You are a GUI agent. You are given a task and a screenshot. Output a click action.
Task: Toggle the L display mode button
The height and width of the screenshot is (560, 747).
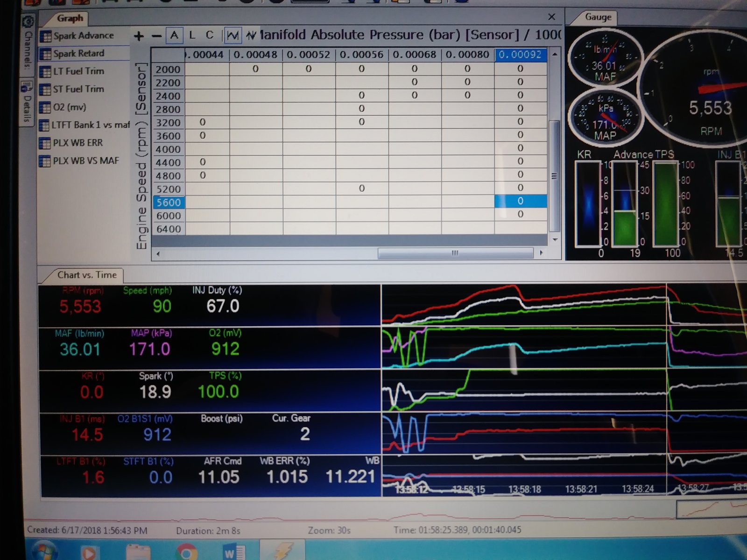click(x=192, y=35)
